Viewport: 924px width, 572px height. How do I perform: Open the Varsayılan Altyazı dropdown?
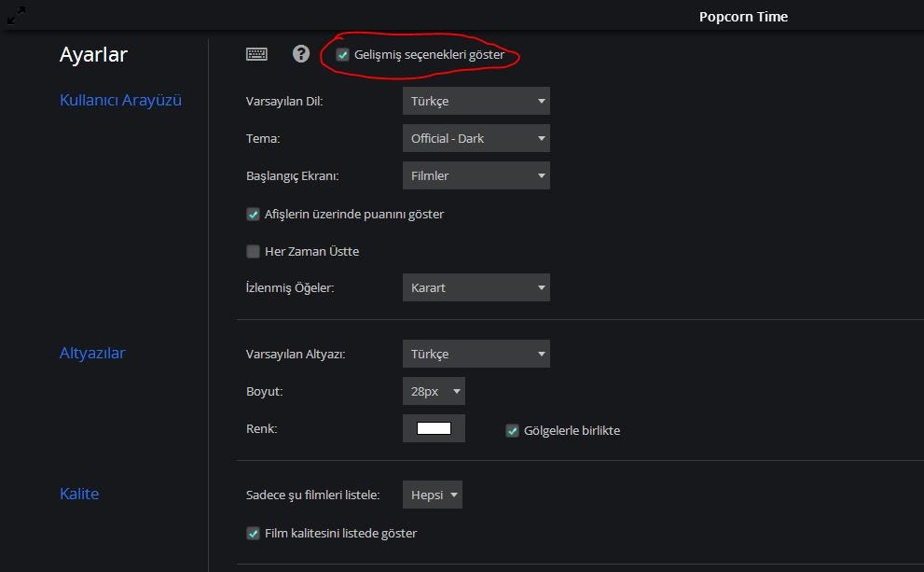click(x=476, y=354)
